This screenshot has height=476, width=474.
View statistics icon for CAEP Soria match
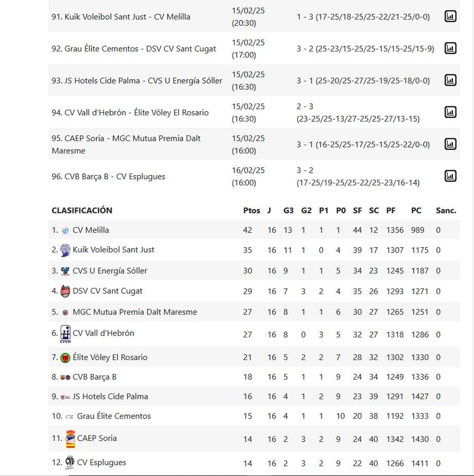tap(450, 144)
